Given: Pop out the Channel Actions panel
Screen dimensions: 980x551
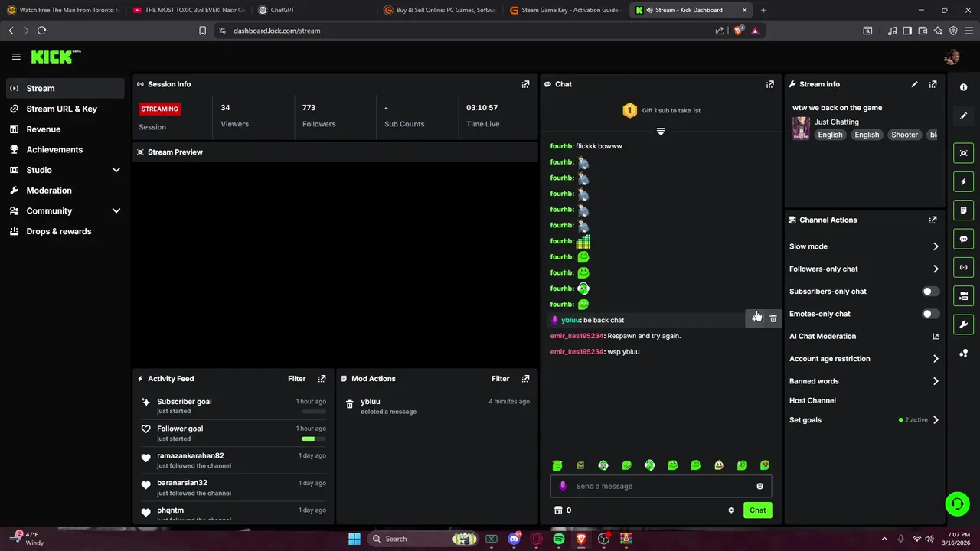Looking at the screenshot, I should [x=933, y=220].
